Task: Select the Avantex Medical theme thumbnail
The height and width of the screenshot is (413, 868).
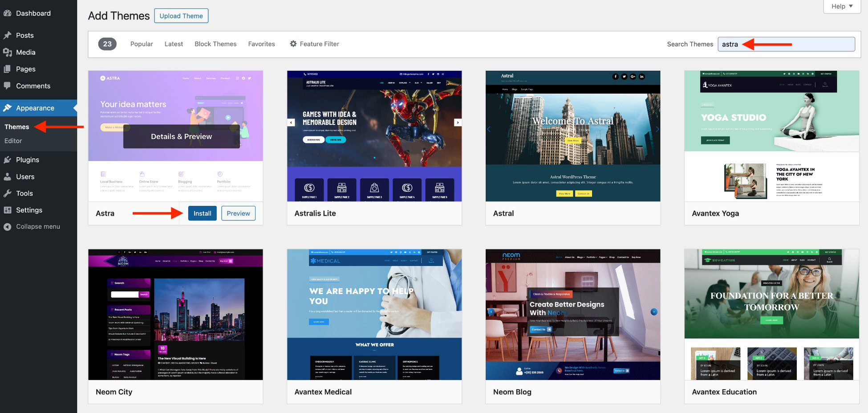Action: [x=374, y=315]
